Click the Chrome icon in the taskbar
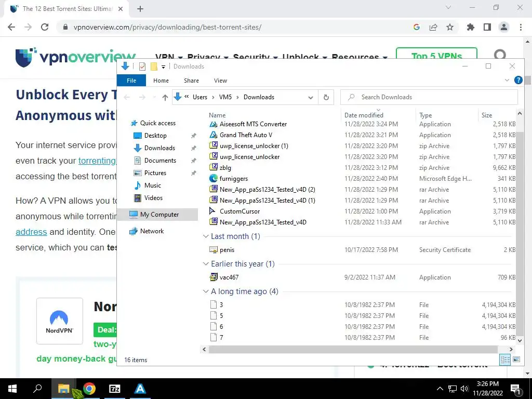This screenshot has height=399, width=532. pos(89,389)
